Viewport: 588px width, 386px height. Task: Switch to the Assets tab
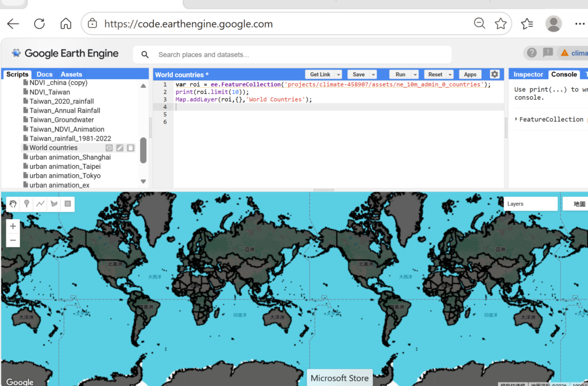point(71,75)
